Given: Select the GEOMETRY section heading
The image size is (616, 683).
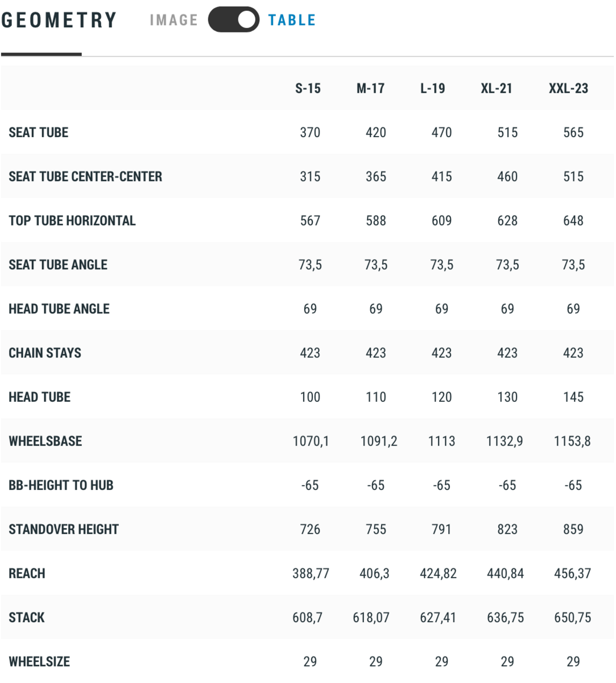Looking at the screenshot, I should (59, 20).
